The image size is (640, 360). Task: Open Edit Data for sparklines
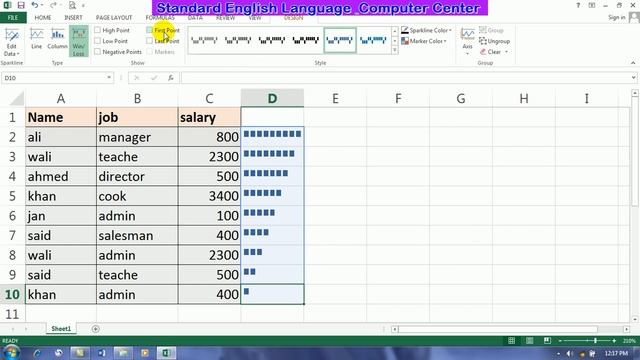(x=11, y=42)
